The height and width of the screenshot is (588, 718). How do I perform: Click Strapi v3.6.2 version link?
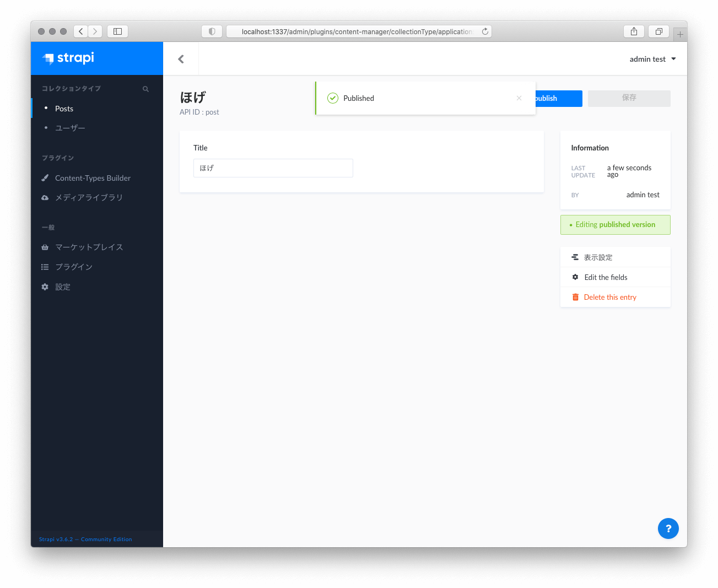click(x=85, y=540)
